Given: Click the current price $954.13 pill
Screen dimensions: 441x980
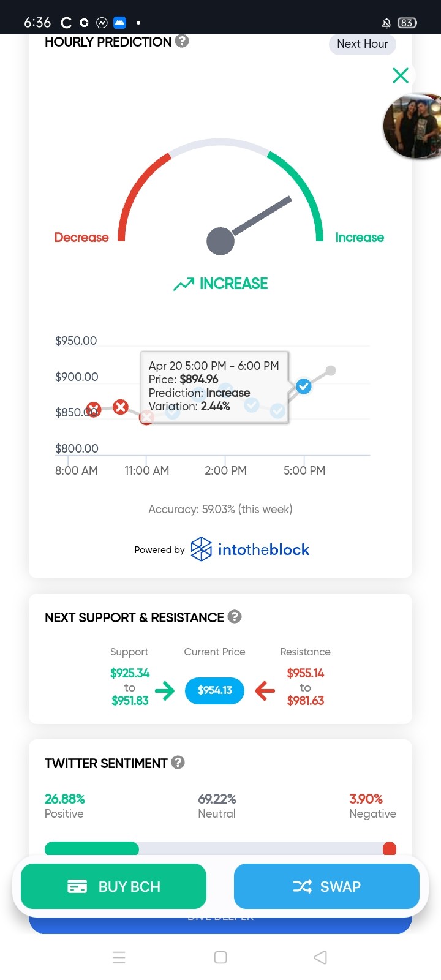Looking at the screenshot, I should click(x=214, y=690).
